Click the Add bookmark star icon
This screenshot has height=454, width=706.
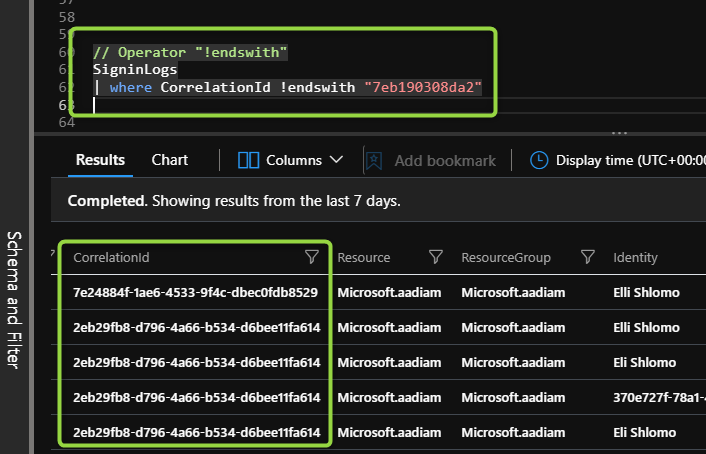point(374,160)
